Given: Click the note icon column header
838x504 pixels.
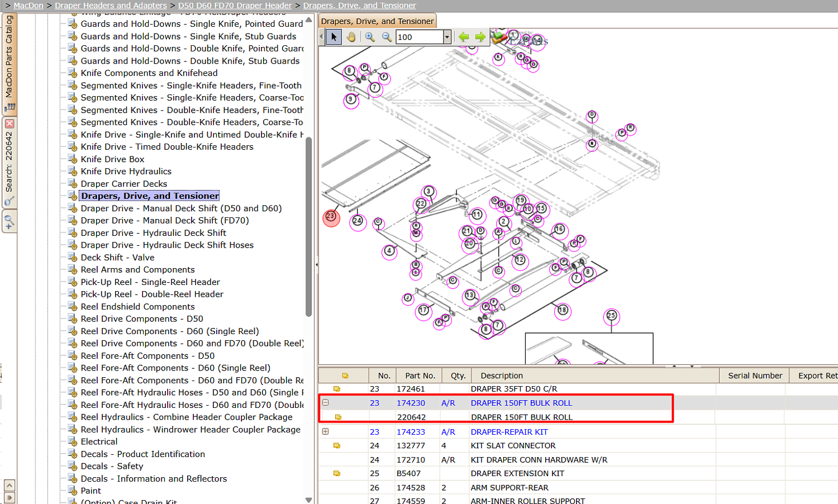Looking at the screenshot, I should 345,375.
